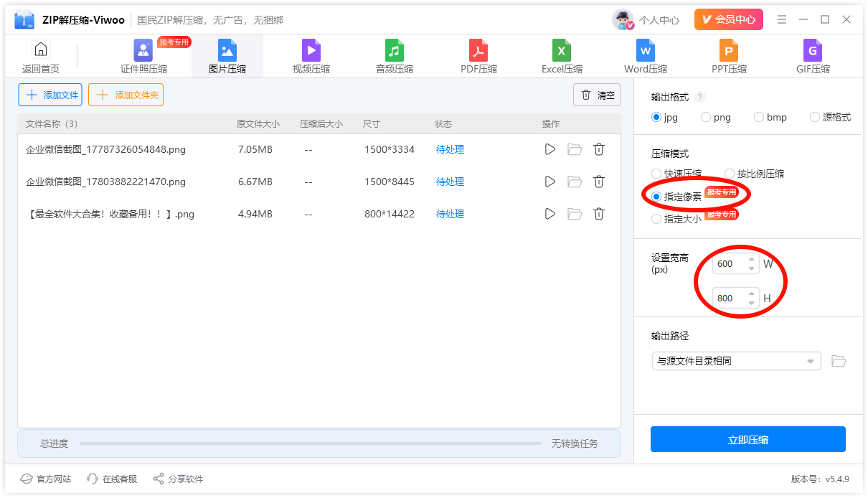This screenshot has height=498, width=868.
Task: Click the 清空 clear list button
Action: pos(597,95)
